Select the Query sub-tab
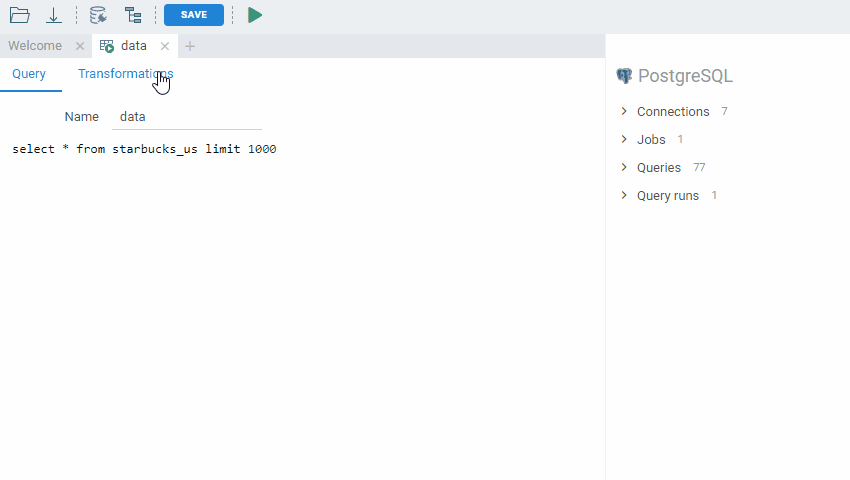Image resolution: width=850 pixels, height=480 pixels. [x=29, y=74]
